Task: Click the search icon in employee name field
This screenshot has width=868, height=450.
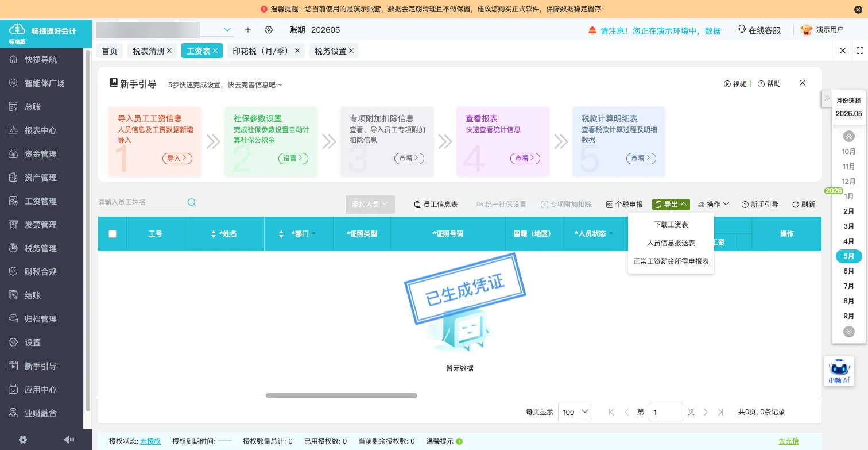Action: coord(192,202)
